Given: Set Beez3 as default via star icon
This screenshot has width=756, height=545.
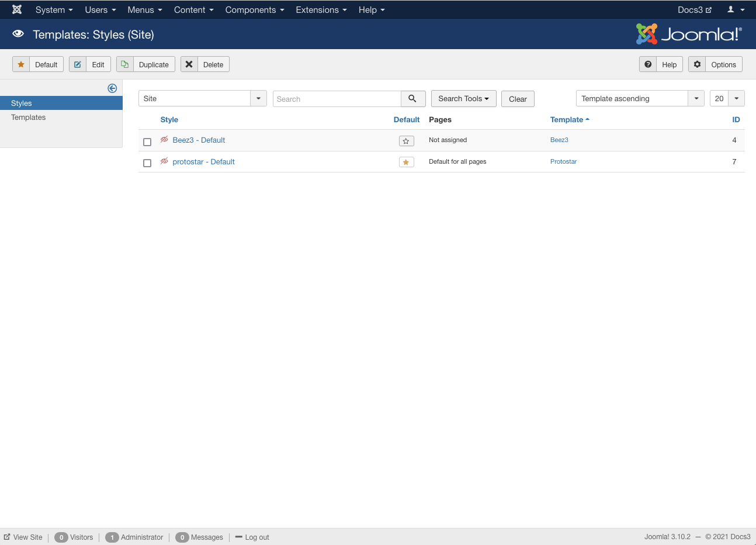Looking at the screenshot, I should tap(406, 141).
